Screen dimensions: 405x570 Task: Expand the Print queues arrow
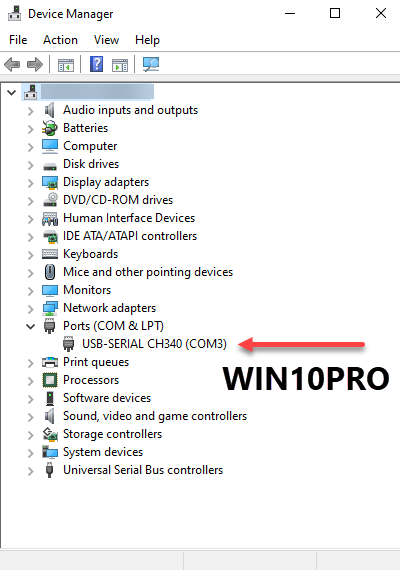(x=31, y=363)
